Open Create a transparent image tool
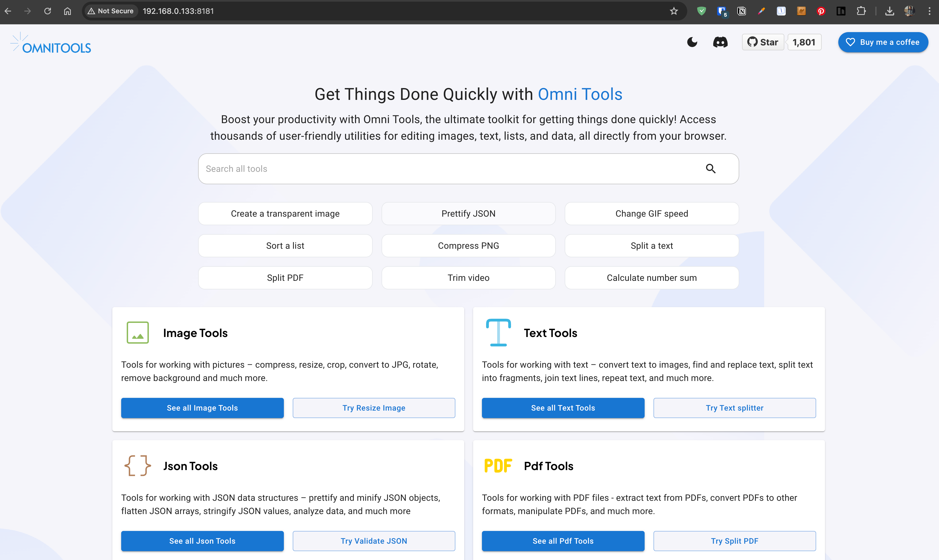 point(285,214)
